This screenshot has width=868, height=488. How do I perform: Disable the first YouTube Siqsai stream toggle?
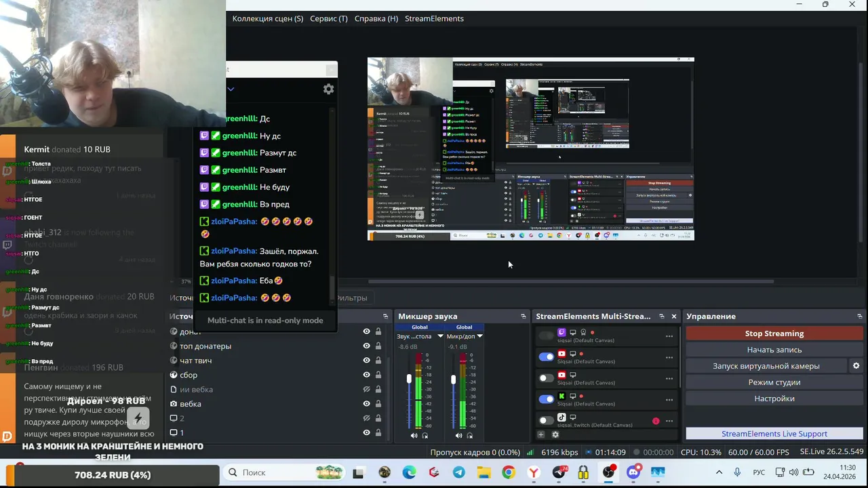[547, 357]
